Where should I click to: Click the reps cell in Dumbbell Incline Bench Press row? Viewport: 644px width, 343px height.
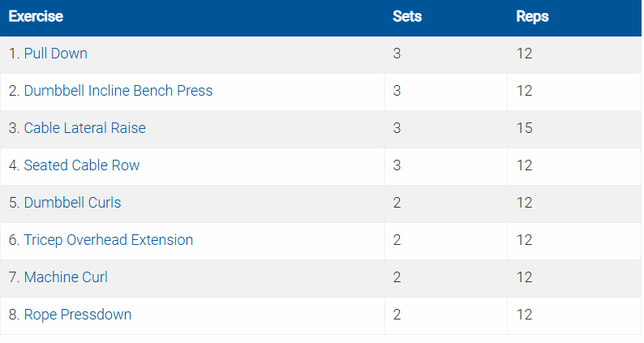(524, 91)
